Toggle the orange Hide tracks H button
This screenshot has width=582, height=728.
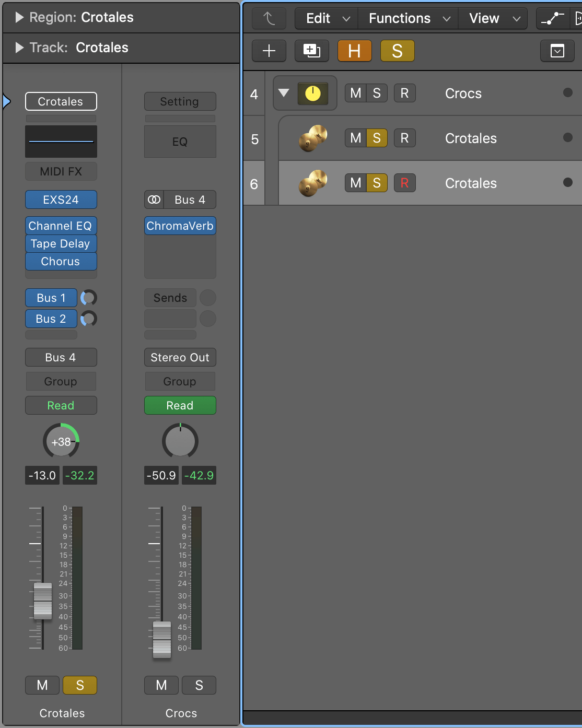[354, 51]
